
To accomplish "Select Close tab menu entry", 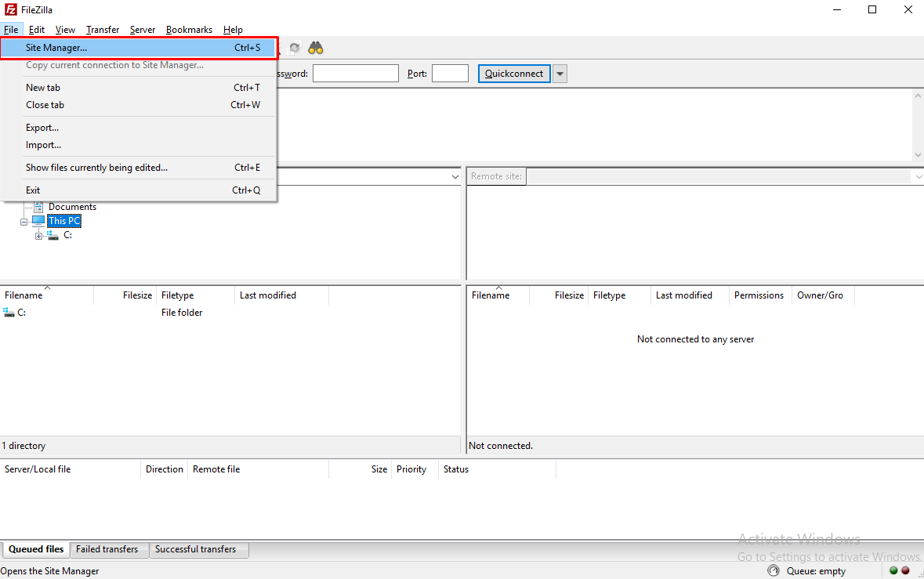I will click(x=139, y=105).
